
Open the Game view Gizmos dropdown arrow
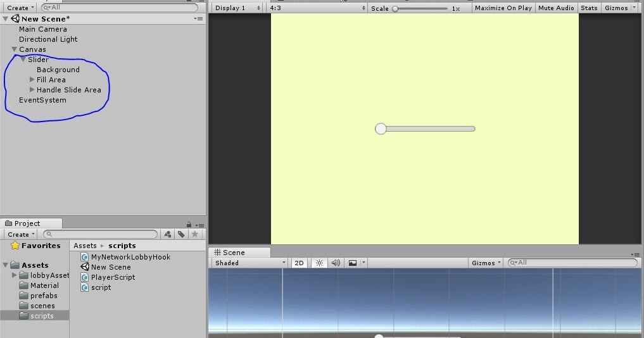click(634, 8)
